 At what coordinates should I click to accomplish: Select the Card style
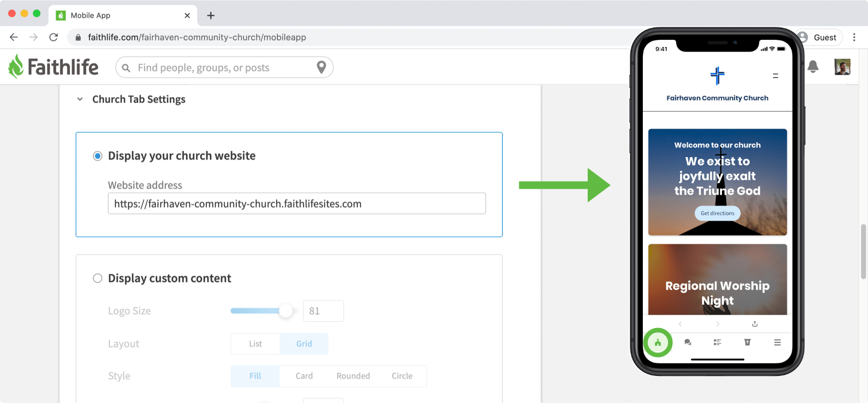tap(304, 376)
